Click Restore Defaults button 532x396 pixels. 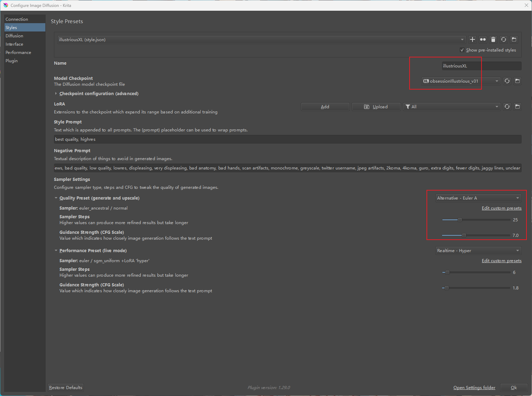click(x=66, y=387)
